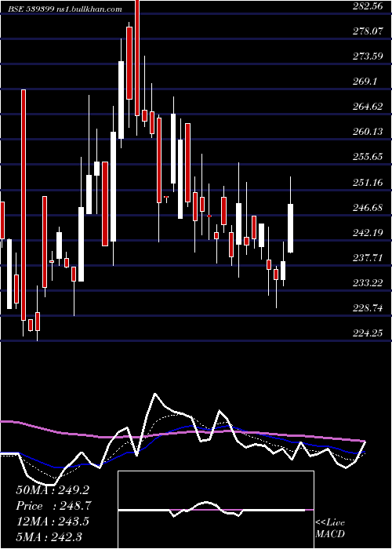The height and width of the screenshot is (549, 392).
Task: Click the 255.65 price axis label
Action: tap(368, 157)
